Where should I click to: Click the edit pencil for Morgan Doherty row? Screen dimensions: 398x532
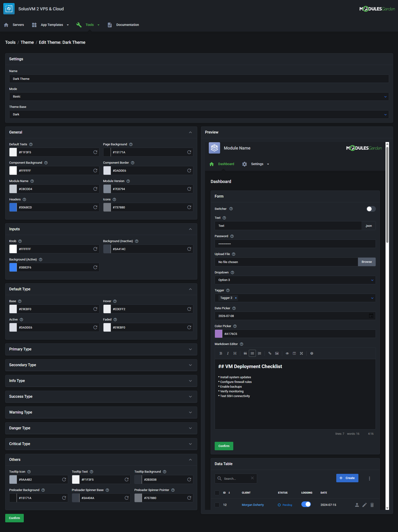(365, 505)
